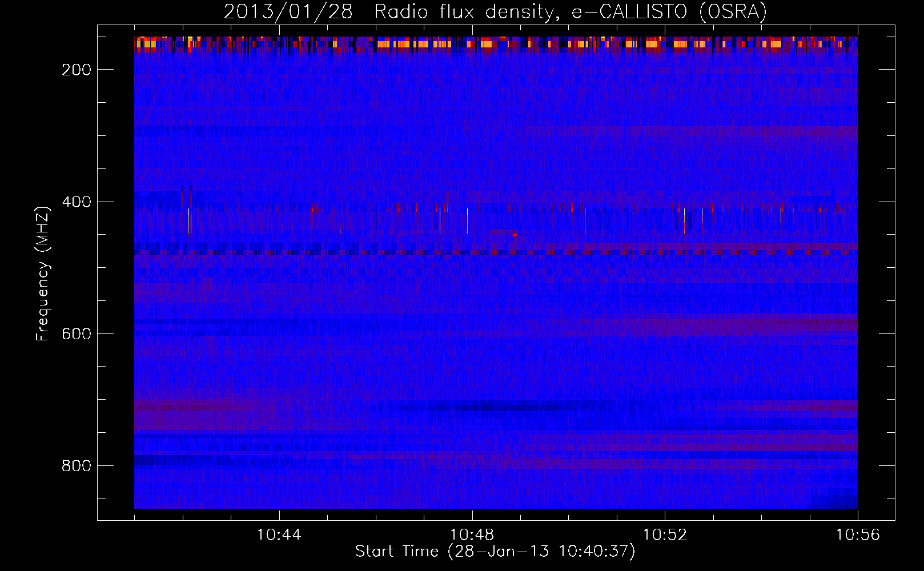Click the 10:48 time tick label
924x571 pixels.
tap(472, 535)
